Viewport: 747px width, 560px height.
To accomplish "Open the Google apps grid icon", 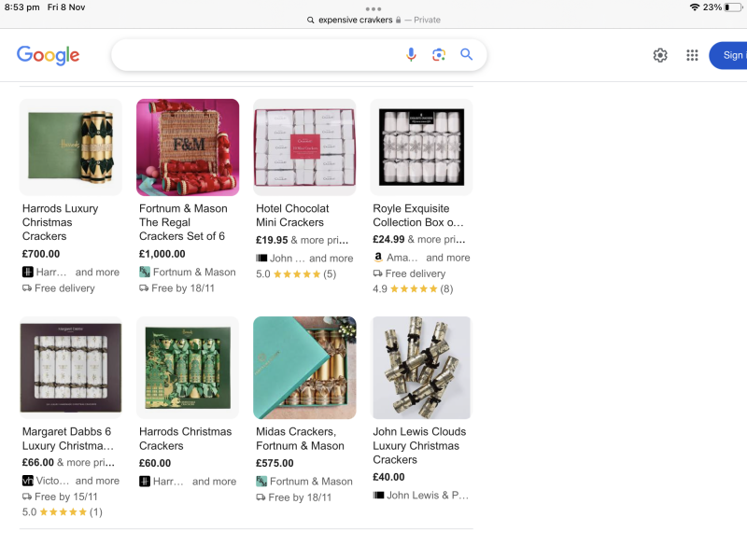I will 692,55.
